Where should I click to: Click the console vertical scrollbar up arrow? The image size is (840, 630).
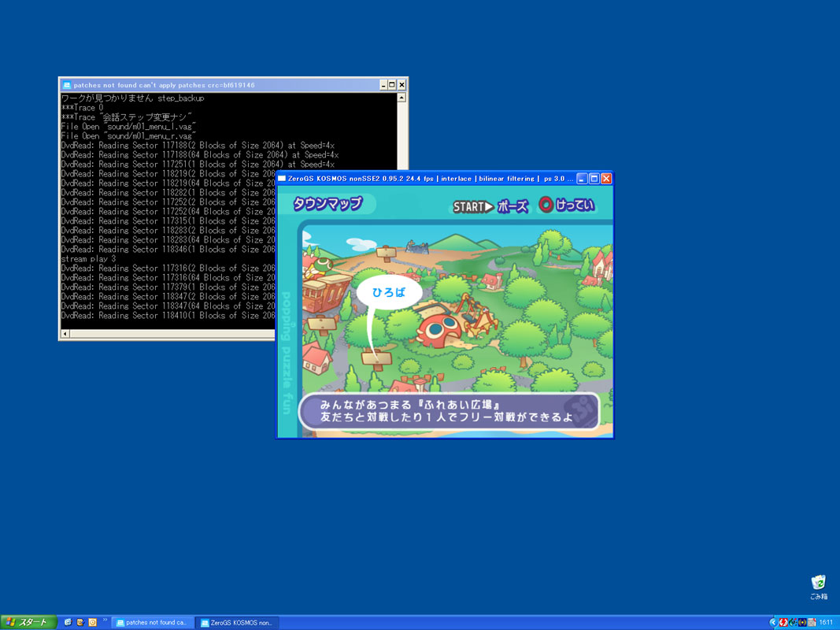click(x=401, y=98)
